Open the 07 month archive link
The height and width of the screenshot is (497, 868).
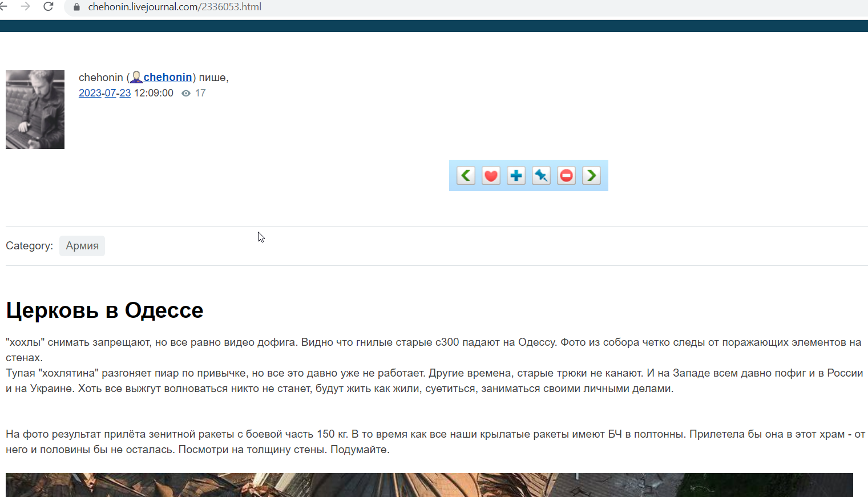click(110, 93)
